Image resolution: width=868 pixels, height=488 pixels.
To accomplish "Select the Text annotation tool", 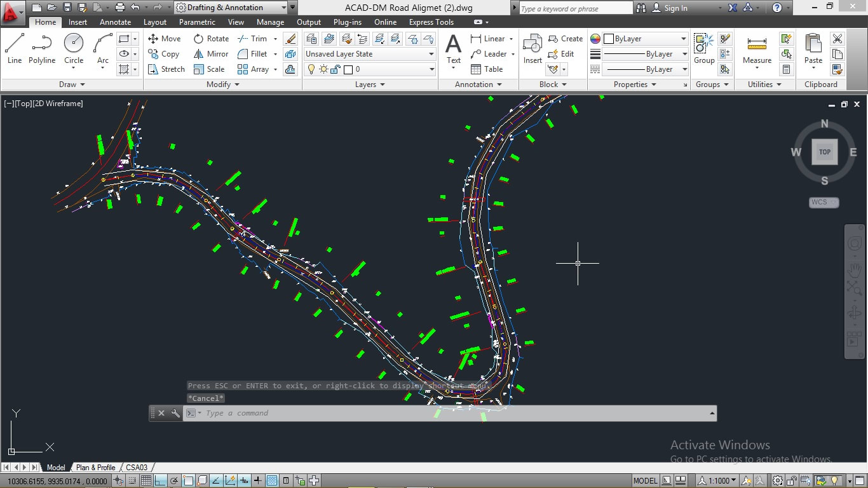I will (454, 49).
